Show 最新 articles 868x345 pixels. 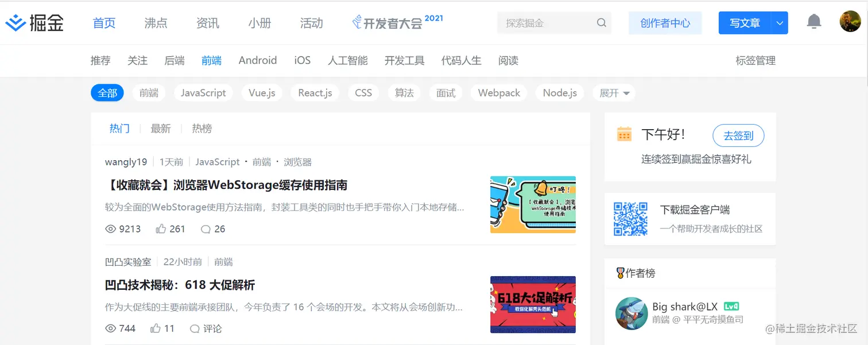tap(161, 129)
